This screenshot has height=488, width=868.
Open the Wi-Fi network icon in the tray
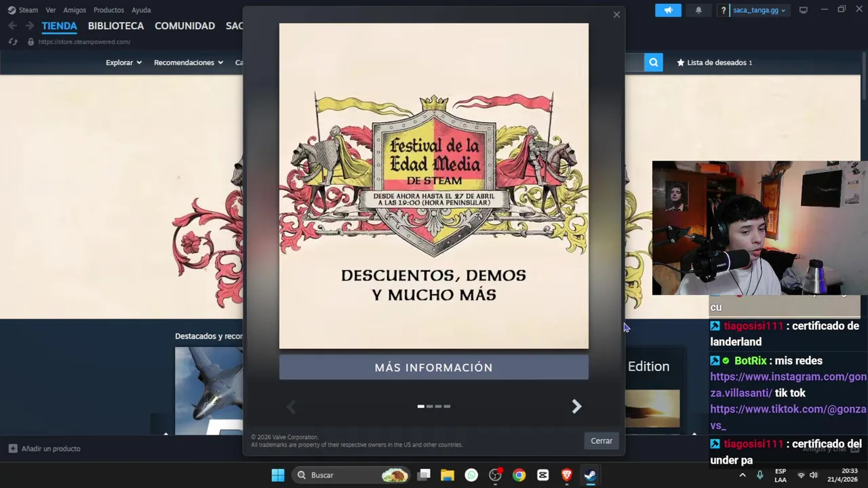pyautogui.click(x=801, y=475)
